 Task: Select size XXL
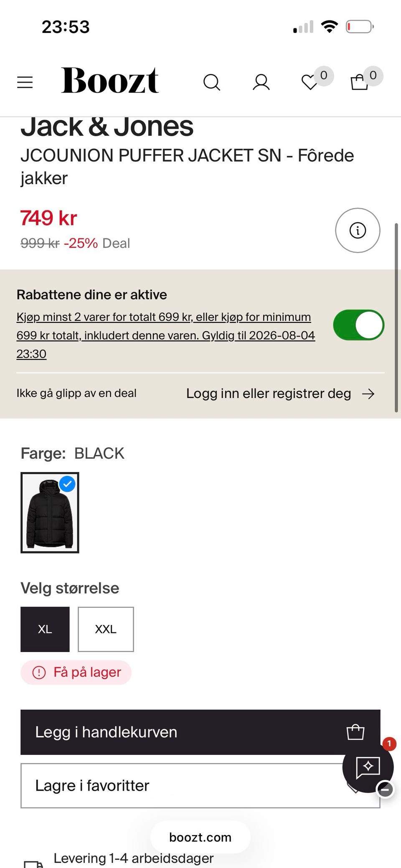[106, 629]
